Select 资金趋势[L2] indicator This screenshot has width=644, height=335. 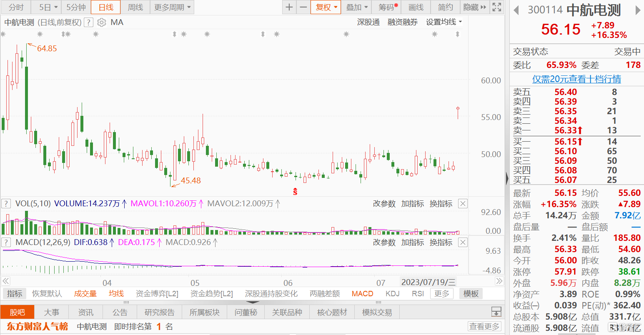(x=212, y=294)
